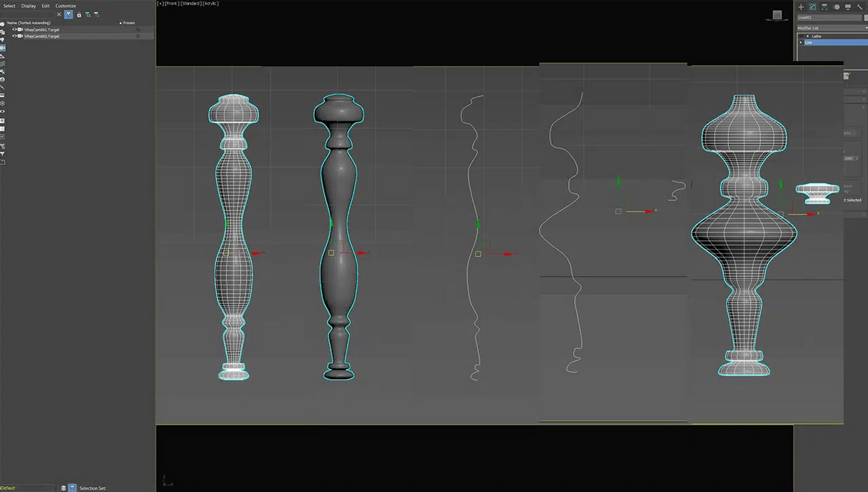Image resolution: width=868 pixels, height=492 pixels.
Task: Open the Customize menu in Scene Explorer
Action: coord(66,6)
